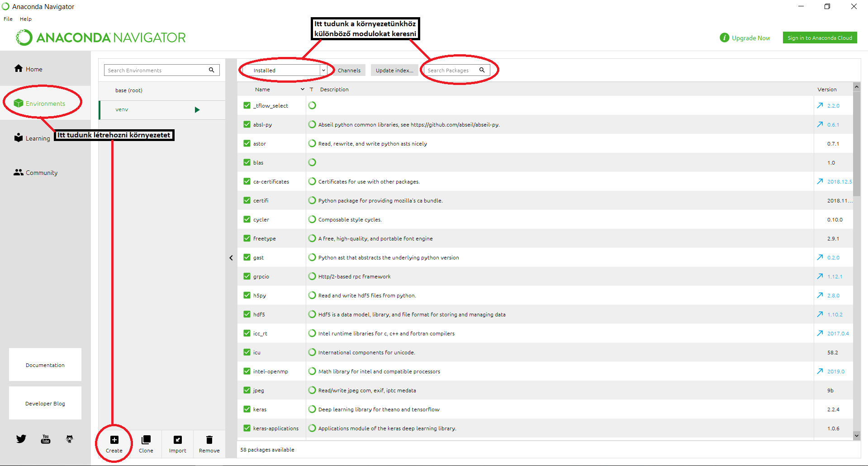The height and width of the screenshot is (466, 868).
Task: Toggle the keras-applications package checkbox
Action: tap(247, 428)
